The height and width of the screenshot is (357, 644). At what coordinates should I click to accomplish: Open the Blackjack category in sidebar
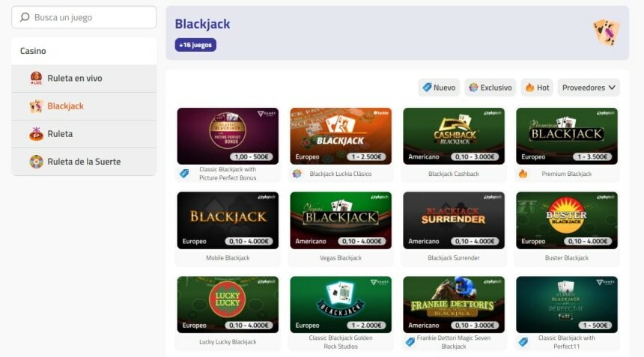pyautogui.click(x=65, y=106)
